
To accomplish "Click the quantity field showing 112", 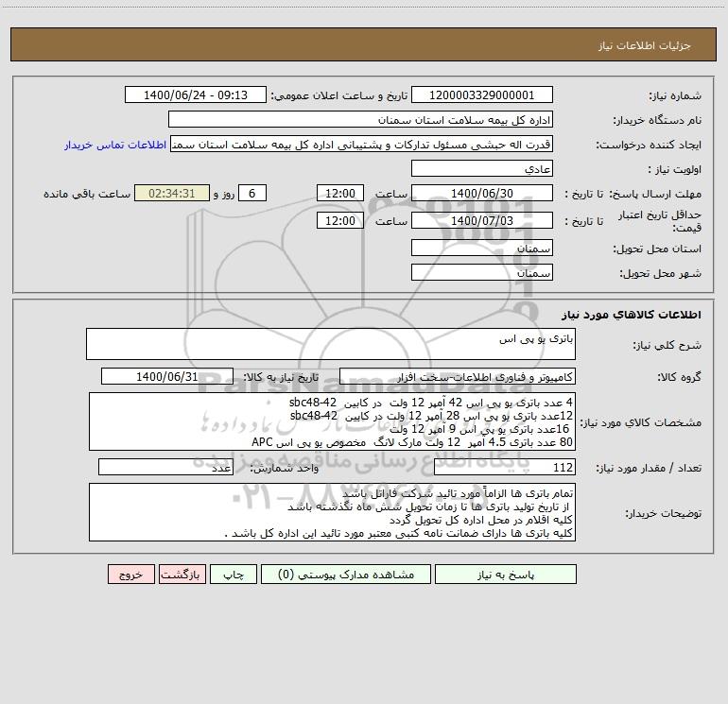I will pyautogui.click(x=505, y=468).
